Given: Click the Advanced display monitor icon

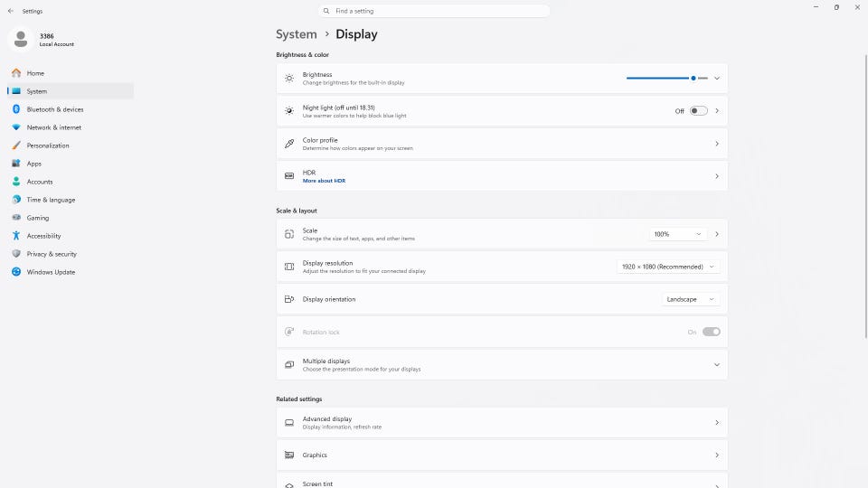Looking at the screenshot, I should pyautogui.click(x=289, y=423).
